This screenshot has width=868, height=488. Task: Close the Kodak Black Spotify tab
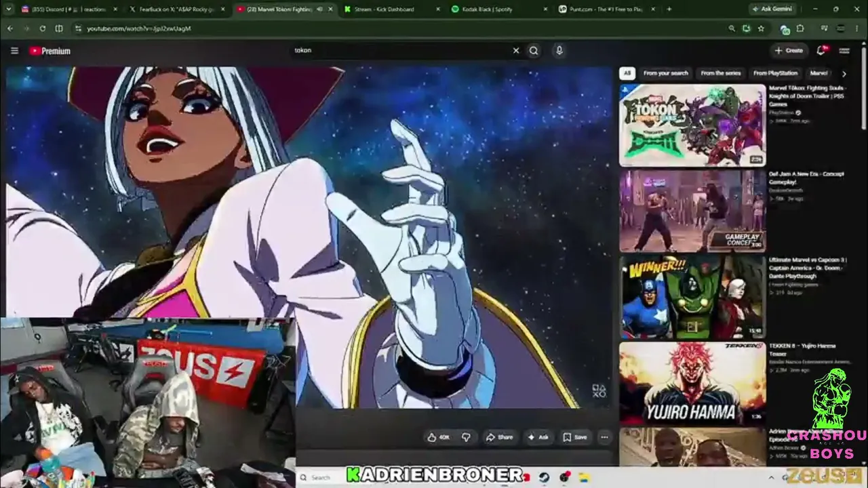pos(546,9)
